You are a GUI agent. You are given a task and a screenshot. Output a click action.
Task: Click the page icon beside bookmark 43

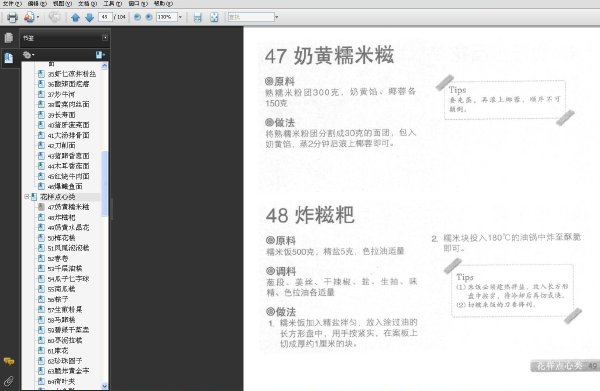41,156
